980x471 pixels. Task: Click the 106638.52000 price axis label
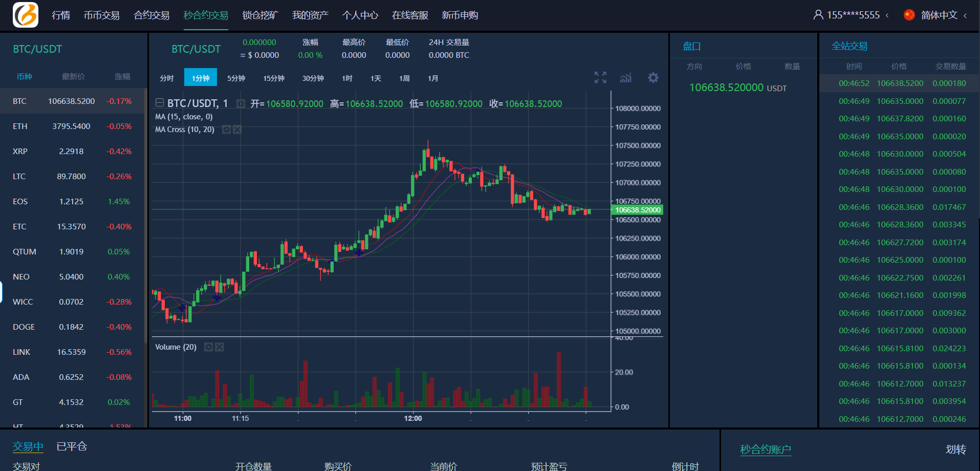pos(637,210)
